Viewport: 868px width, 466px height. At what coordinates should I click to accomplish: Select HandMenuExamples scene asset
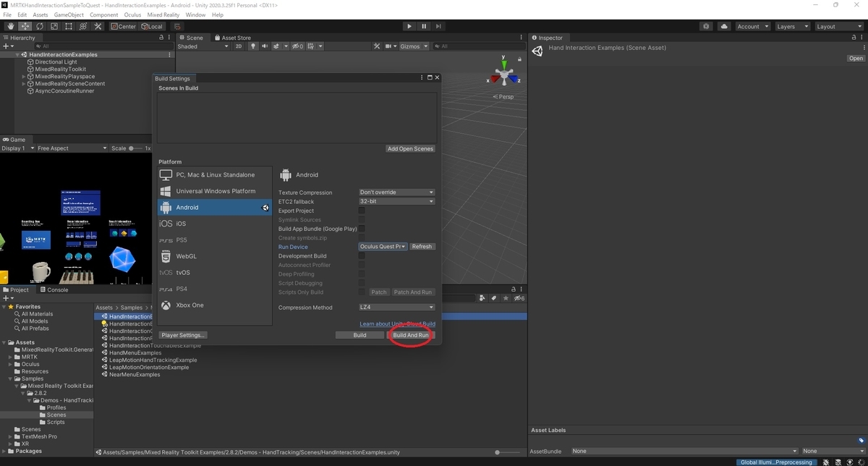(x=135, y=352)
